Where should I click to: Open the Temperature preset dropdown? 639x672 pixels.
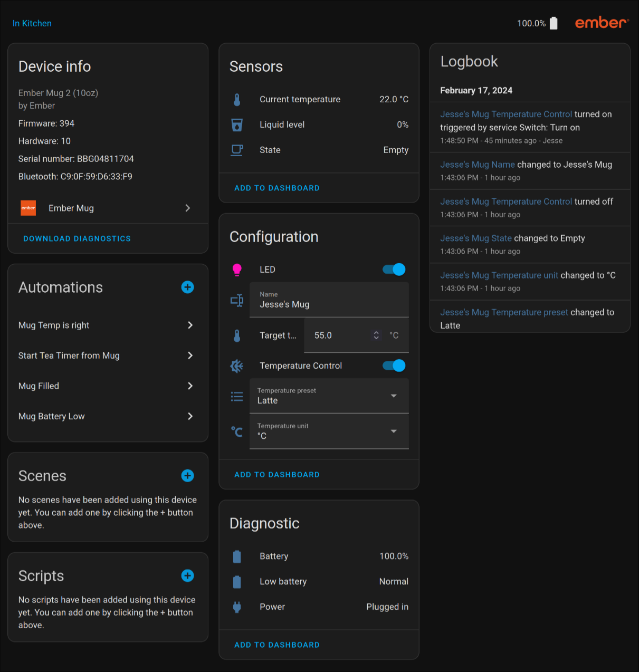coord(329,396)
